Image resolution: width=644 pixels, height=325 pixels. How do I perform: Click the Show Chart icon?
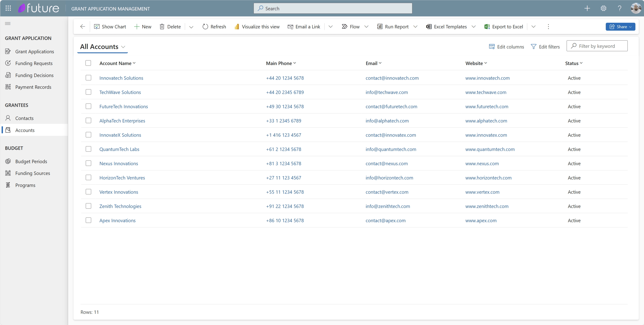click(x=97, y=26)
